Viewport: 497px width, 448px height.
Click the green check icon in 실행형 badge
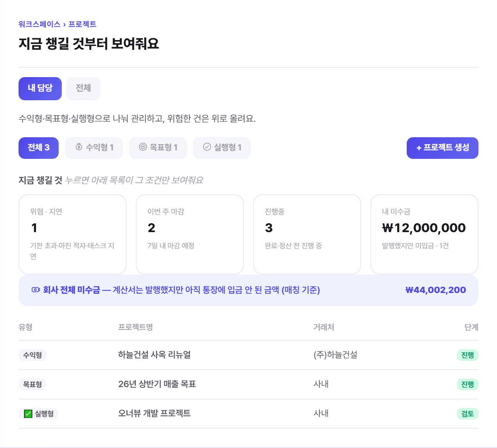28,414
